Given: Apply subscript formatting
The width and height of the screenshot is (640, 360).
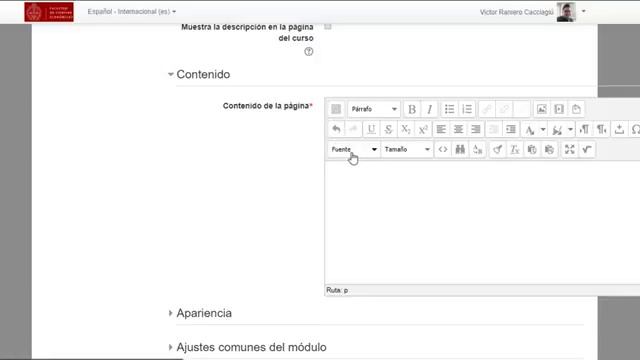Looking at the screenshot, I should tap(406, 129).
